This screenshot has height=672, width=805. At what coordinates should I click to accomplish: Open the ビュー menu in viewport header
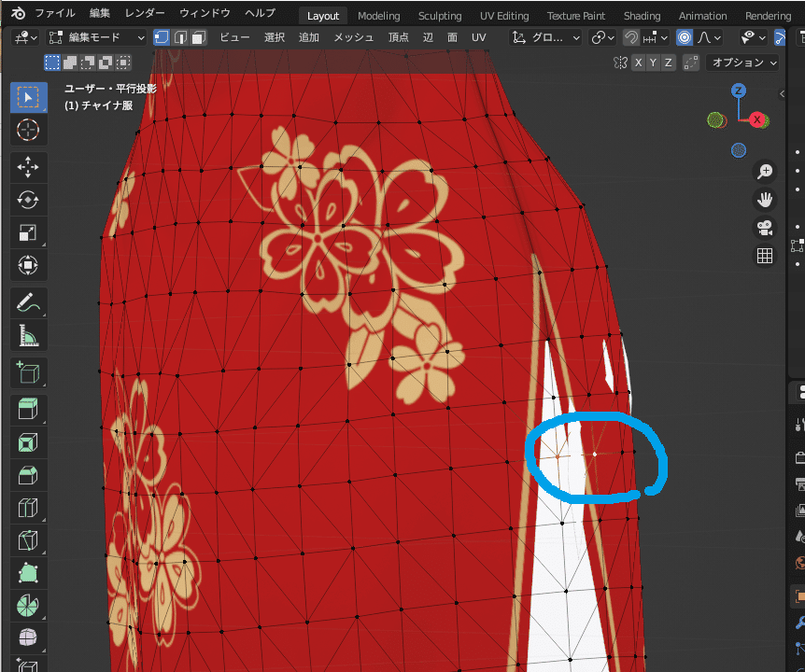234,37
